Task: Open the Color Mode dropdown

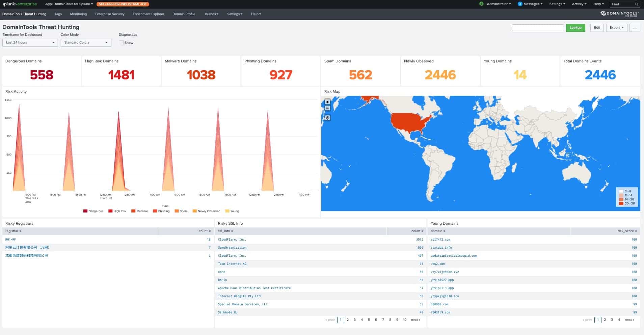Action: tap(86, 43)
